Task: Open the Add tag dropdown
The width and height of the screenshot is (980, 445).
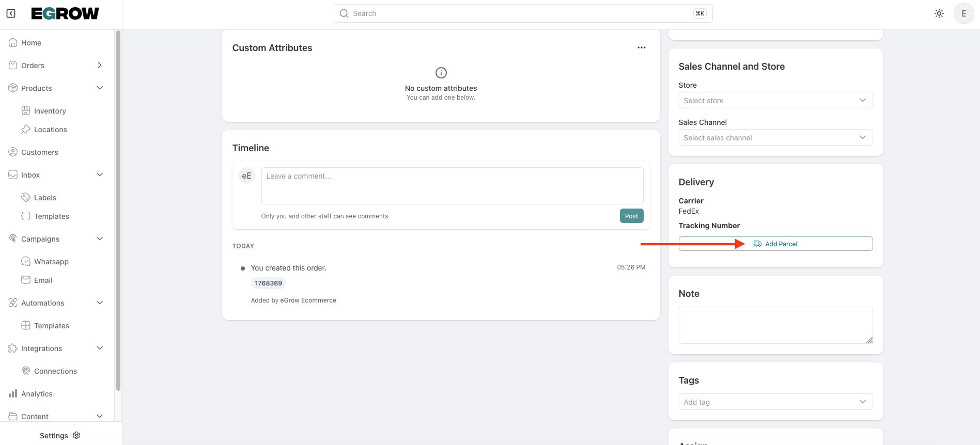Action: (x=775, y=402)
